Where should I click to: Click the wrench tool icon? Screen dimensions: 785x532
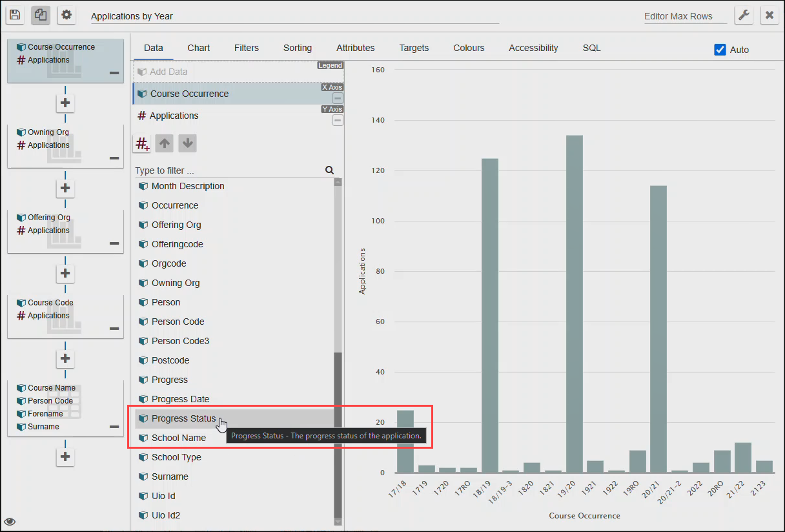coord(744,15)
